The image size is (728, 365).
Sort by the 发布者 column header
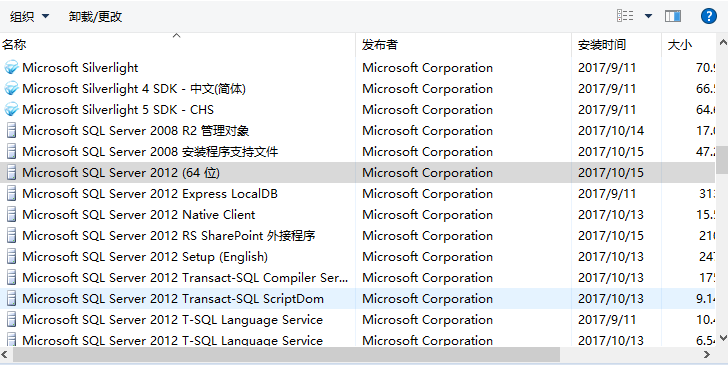pos(463,45)
